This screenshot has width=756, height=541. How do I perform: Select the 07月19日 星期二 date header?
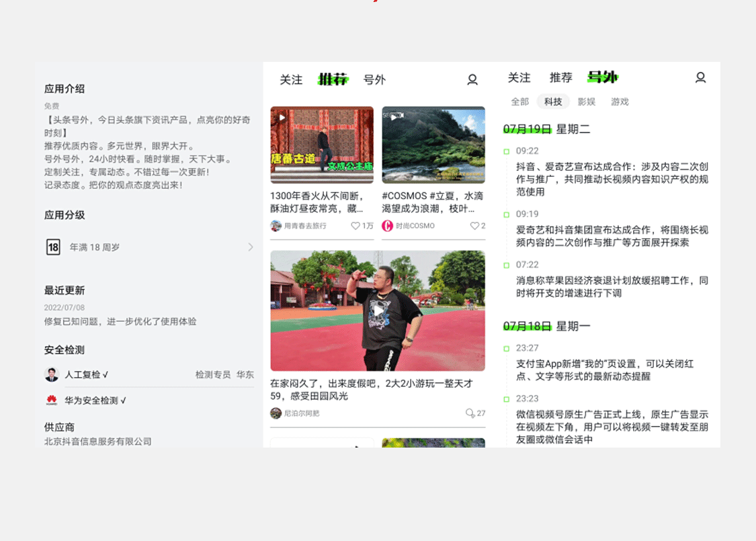[547, 129]
